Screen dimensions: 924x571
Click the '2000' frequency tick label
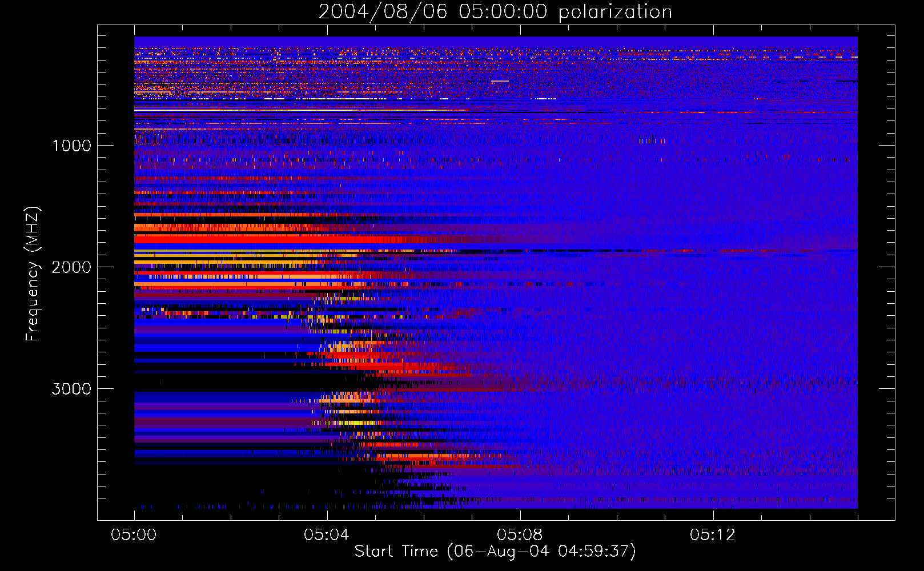click(x=71, y=267)
